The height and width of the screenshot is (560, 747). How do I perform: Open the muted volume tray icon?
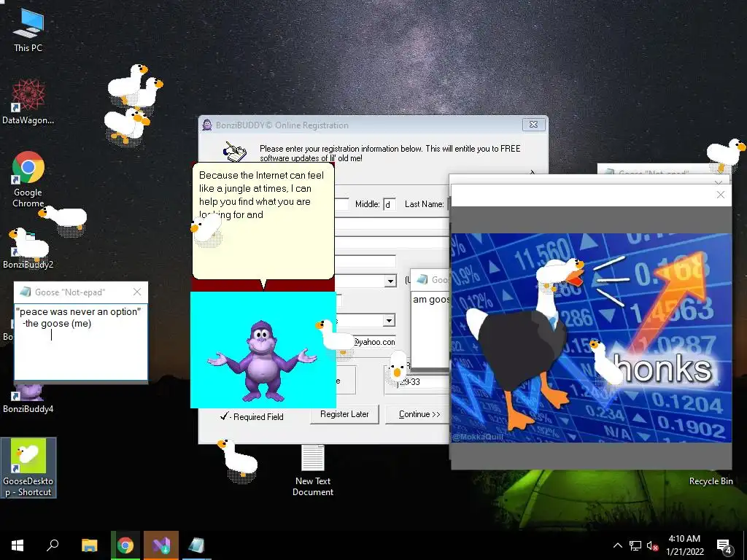click(x=653, y=545)
